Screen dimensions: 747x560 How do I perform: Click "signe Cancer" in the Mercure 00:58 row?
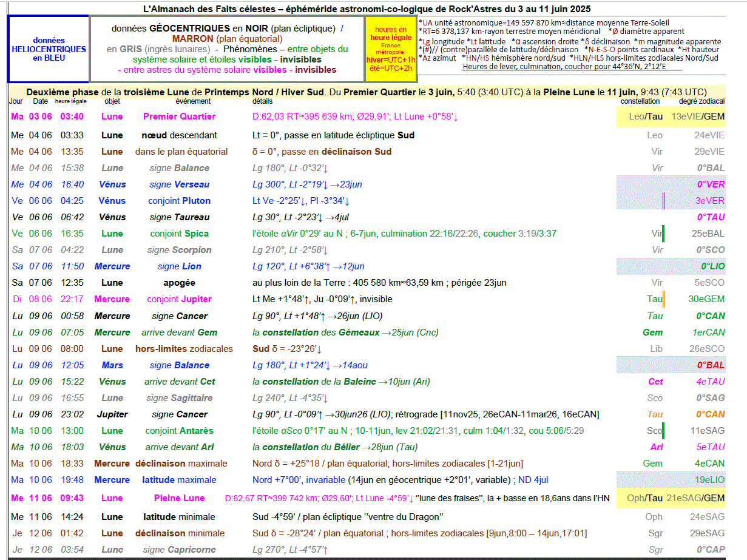179,316
